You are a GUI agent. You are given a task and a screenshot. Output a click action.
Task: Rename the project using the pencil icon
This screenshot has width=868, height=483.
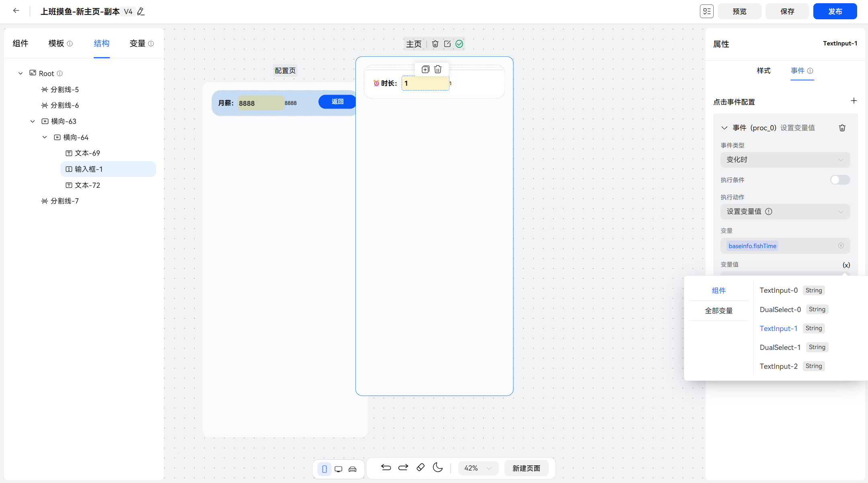[x=141, y=11]
